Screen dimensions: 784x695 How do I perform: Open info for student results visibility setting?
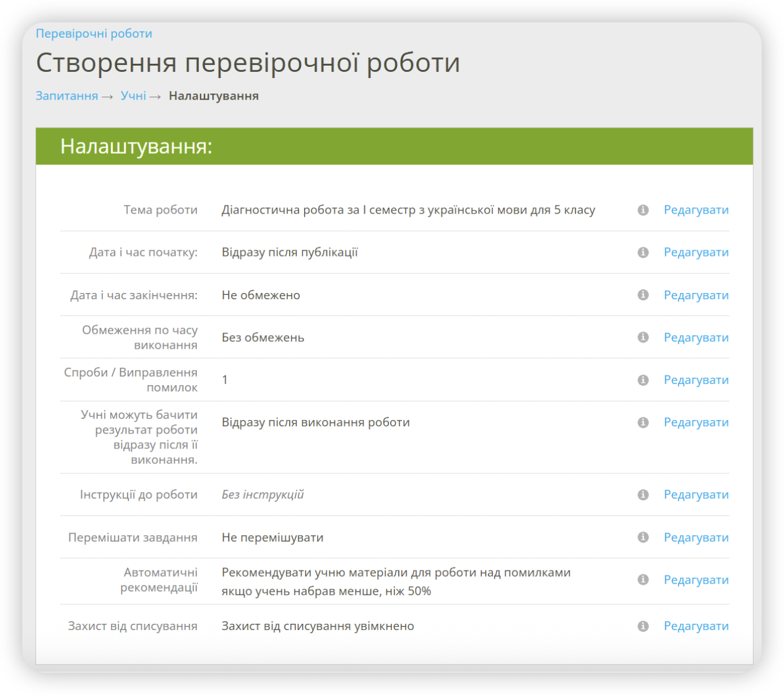(x=643, y=422)
